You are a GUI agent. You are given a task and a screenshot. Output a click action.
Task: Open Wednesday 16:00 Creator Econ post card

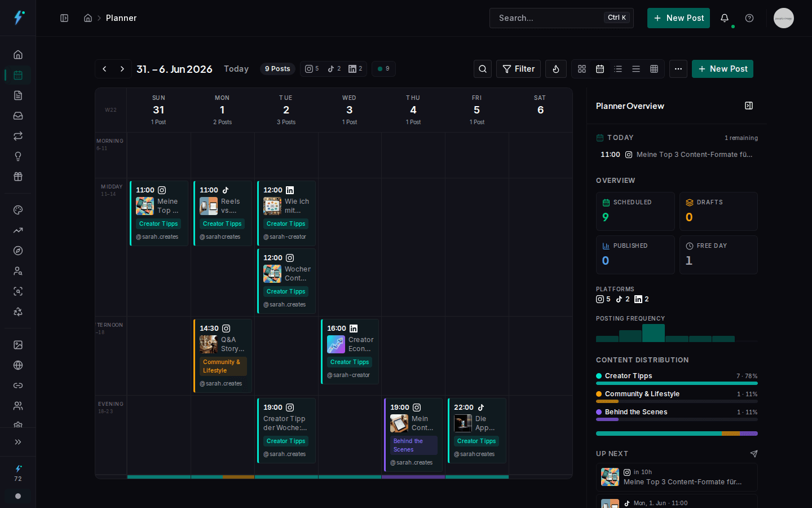350,352
